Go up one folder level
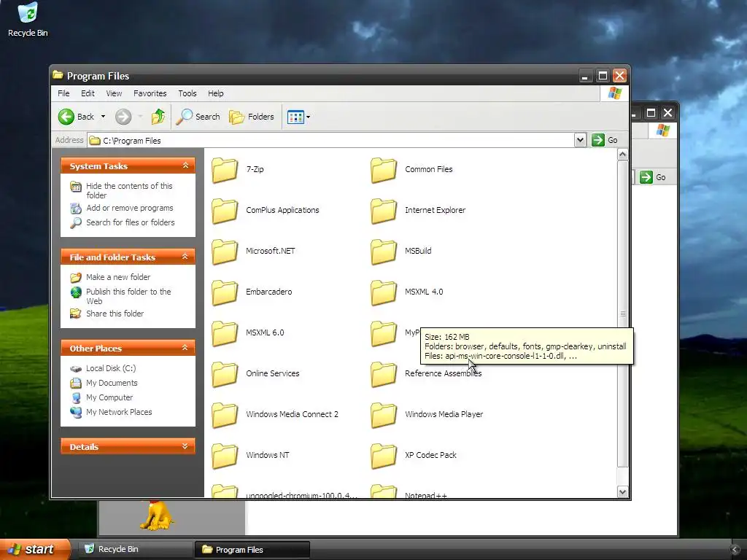747x560 pixels. pos(158,117)
